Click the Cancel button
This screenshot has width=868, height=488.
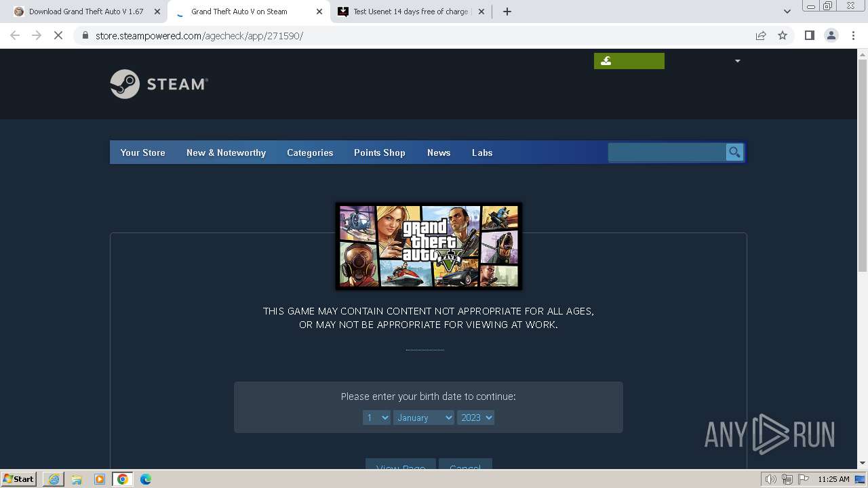pos(465,464)
